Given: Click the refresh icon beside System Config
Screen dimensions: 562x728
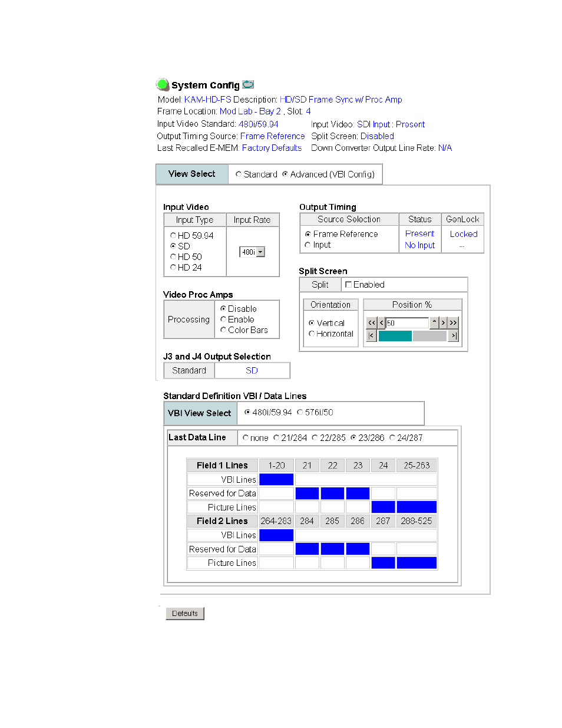Looking at the screenshot, I should tap(248, 85).
